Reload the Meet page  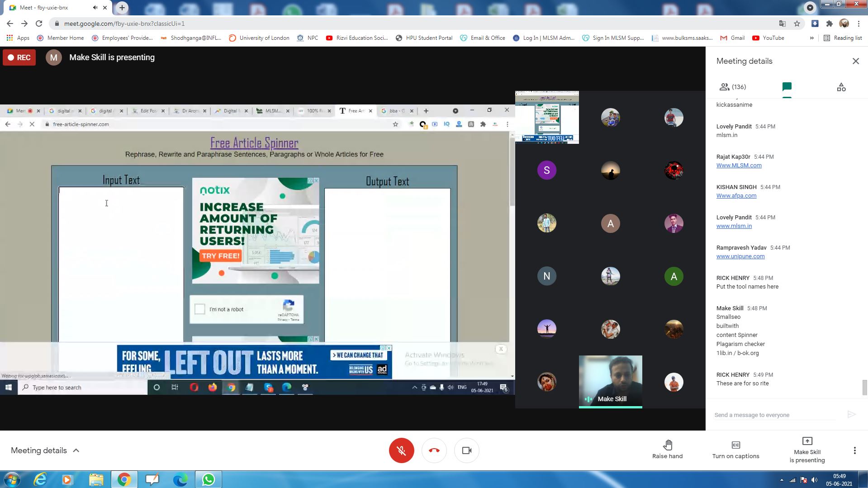[39, 24]
